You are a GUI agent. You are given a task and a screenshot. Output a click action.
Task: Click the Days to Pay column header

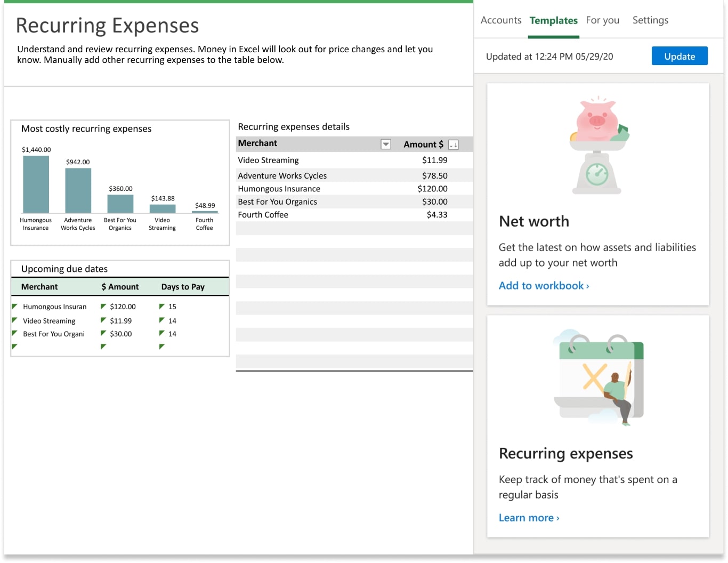pyautogui.click(x=183, y=287)
